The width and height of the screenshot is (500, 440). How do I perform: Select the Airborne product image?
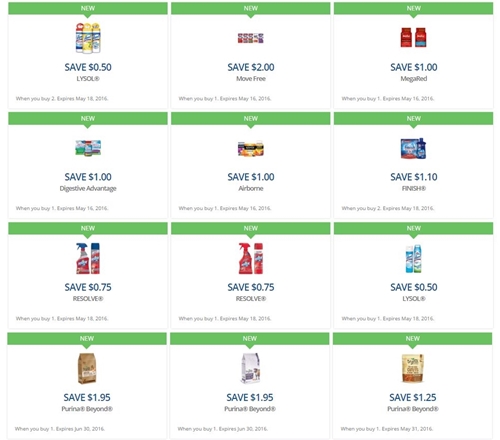point(251,149)
